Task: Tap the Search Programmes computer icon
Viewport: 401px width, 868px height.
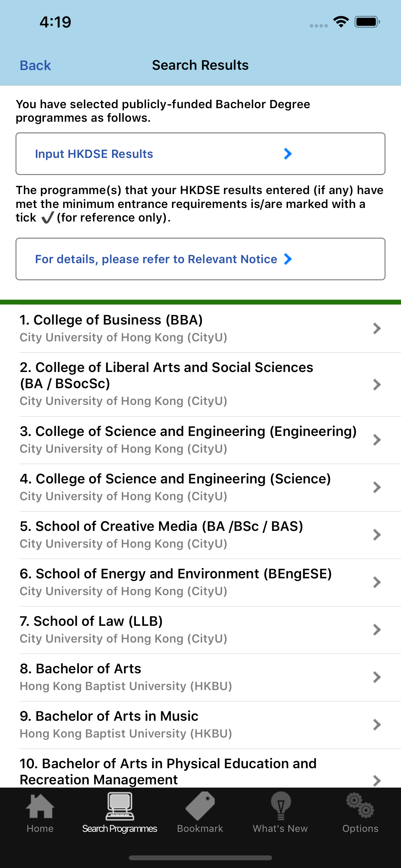Action: [x=120, y=806]
